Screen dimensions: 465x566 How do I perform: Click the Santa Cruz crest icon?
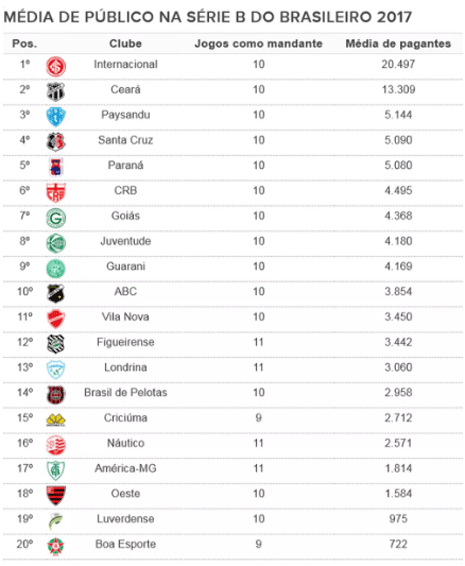tap(56, 142)
